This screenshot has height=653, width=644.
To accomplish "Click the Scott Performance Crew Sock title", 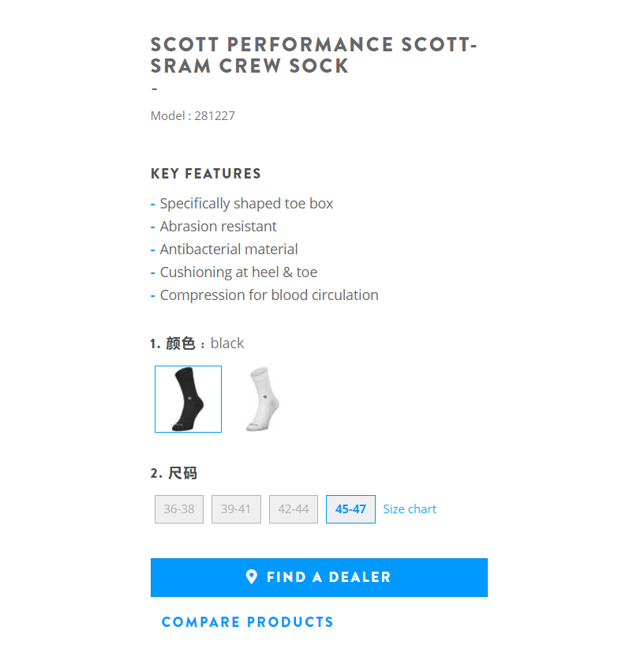I will [313, 55].
